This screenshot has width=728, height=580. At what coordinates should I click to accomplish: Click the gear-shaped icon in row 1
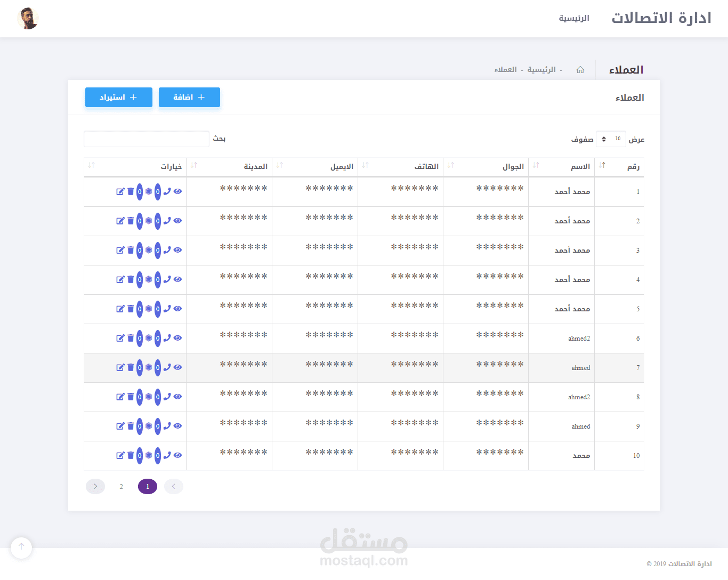click(x=149, y=191)
